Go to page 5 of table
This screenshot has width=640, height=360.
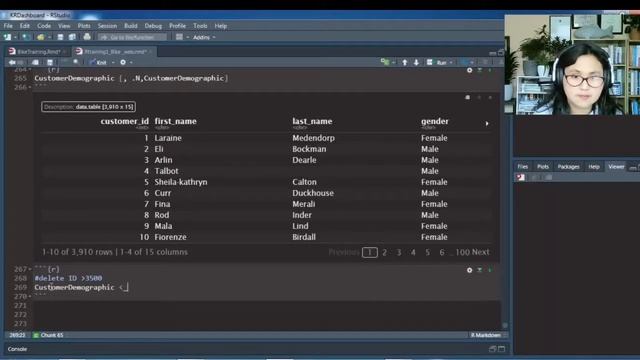[427, 252]
